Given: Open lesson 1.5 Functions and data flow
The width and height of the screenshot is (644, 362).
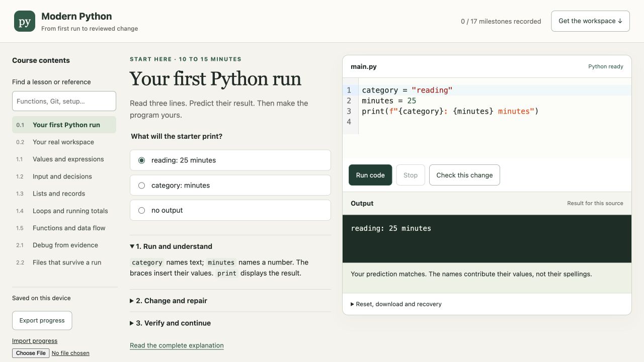Looking at the screenshot, I should click(64, 228).
